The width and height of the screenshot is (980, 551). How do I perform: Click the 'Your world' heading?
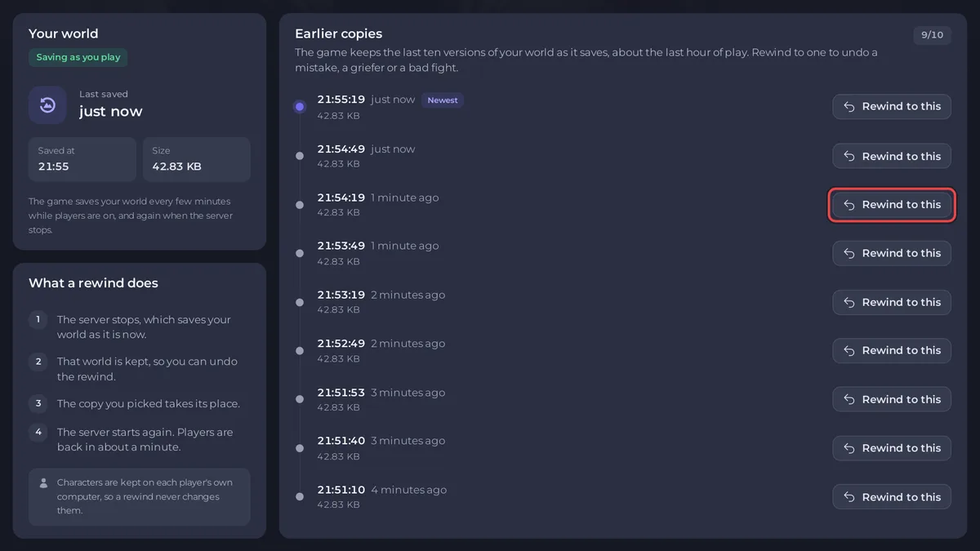coord(63,33)
